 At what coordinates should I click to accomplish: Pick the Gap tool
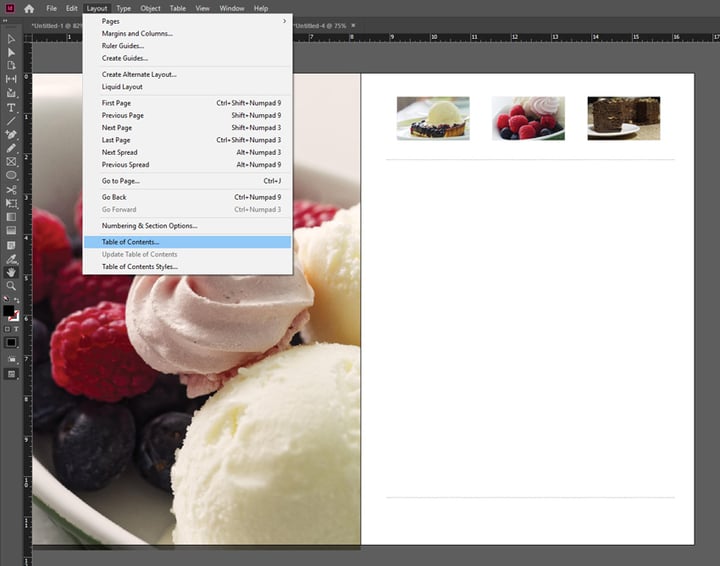click(x=11, y=79)
